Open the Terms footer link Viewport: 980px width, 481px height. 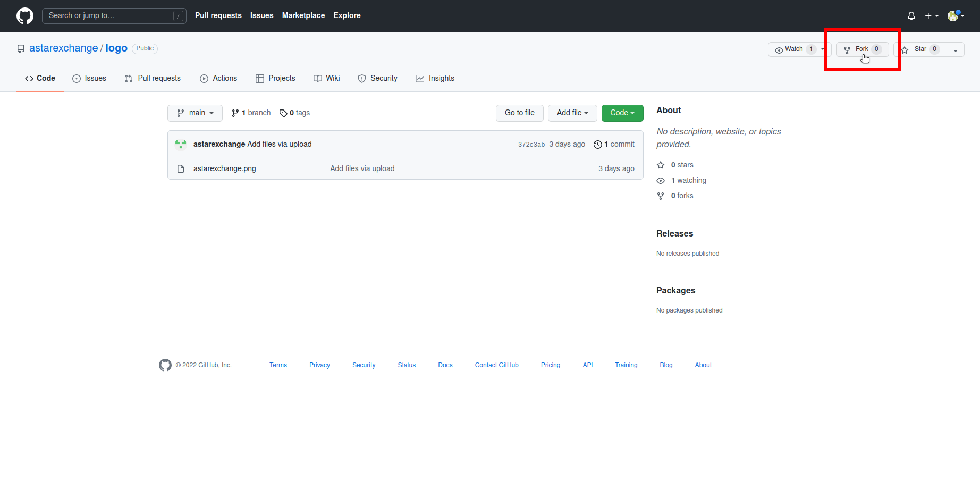[278, 365]
